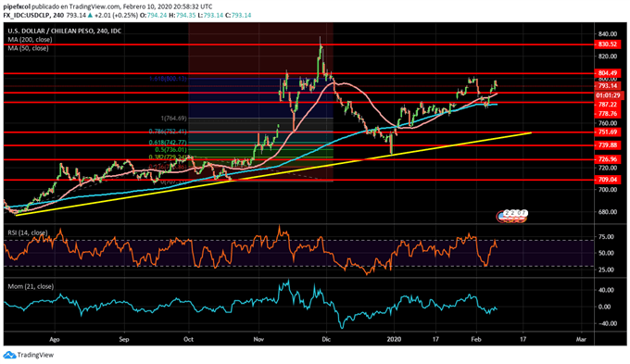Image resolution: width=630 pixels, height=364 pixels.
Task: Click the C:793.14 close value in header
Action: [238, 15]
